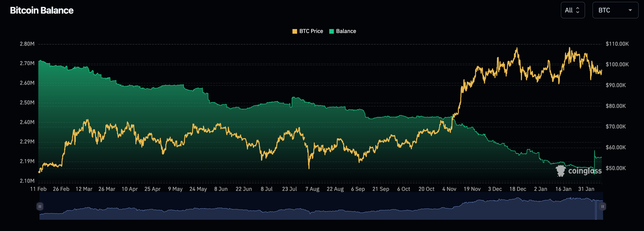Click the BTC Price legend label
644x231 pixels.
click(311, 31)
